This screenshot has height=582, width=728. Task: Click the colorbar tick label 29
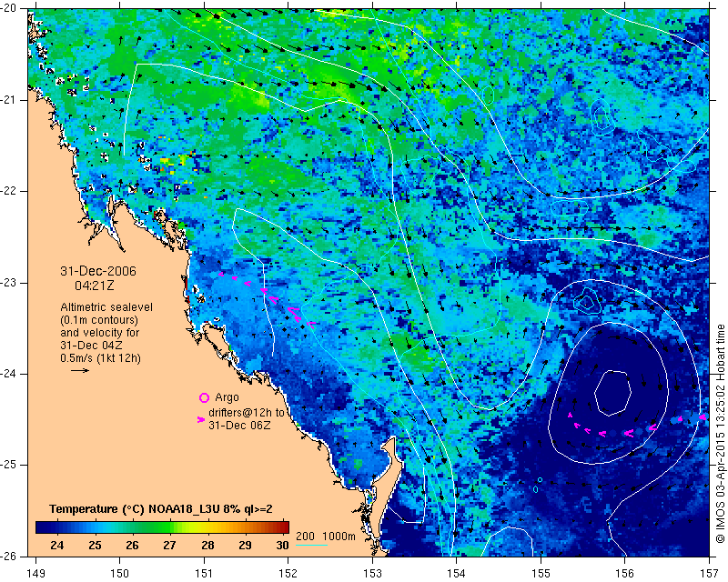(245, 545)
